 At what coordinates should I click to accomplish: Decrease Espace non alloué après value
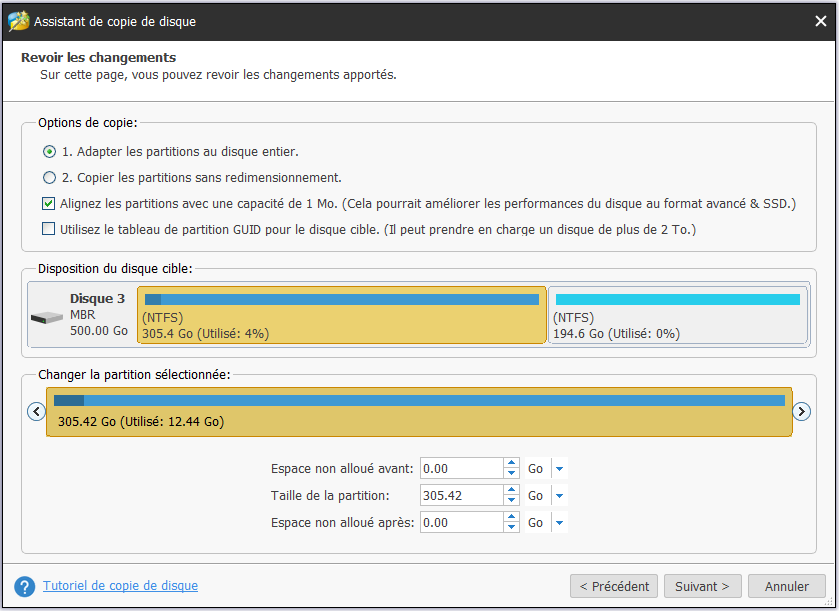[x=512, y=528]
